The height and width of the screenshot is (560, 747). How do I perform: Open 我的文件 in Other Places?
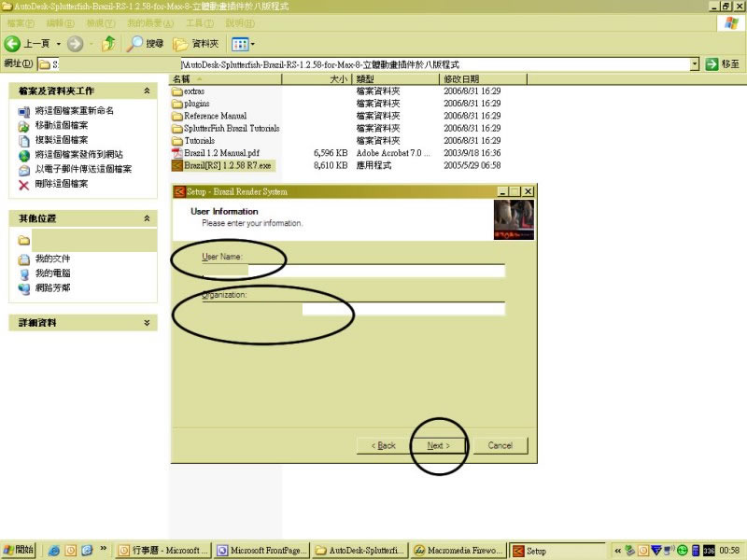[x=52, y=259]
